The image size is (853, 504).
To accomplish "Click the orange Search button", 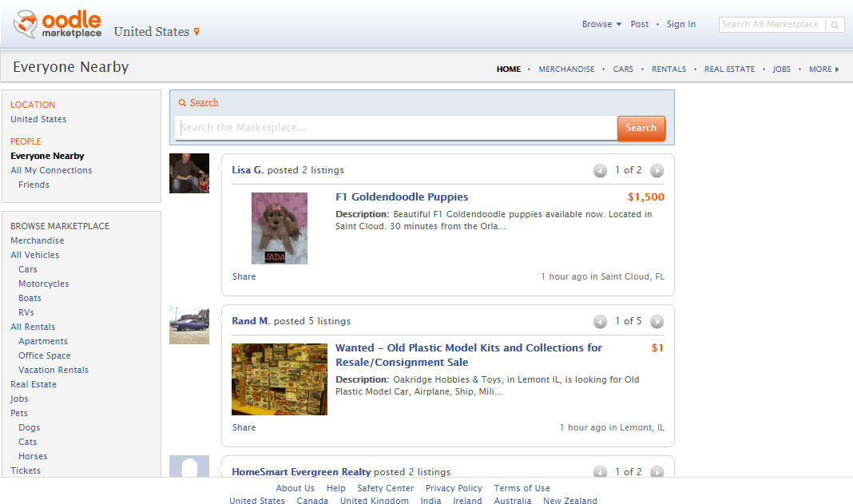I will coord(641,128).
